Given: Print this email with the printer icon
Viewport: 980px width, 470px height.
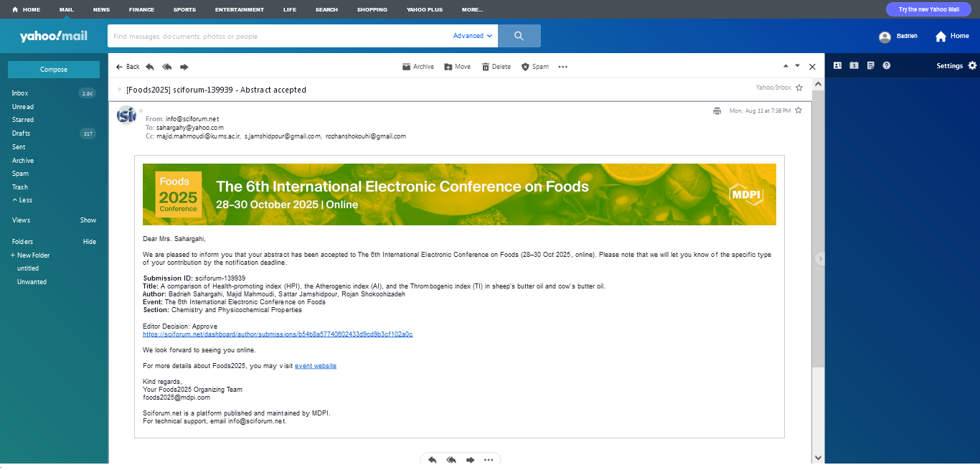Looking at the screenshot, I should coord(717,111).
